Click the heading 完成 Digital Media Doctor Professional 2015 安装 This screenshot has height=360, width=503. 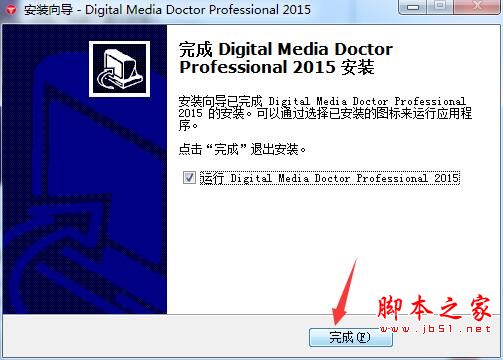[286, 58]
